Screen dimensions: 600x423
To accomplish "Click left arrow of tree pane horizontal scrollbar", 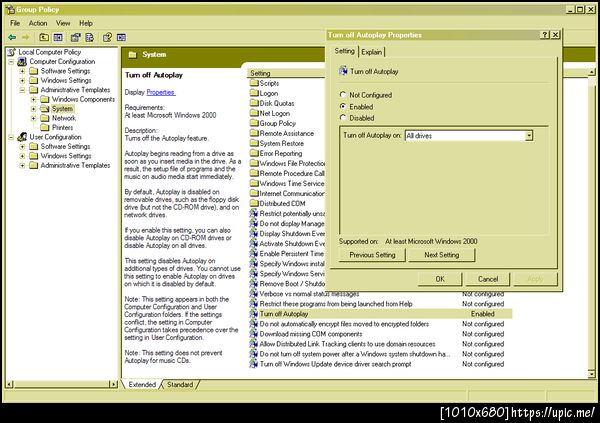I will coord(10,384).
